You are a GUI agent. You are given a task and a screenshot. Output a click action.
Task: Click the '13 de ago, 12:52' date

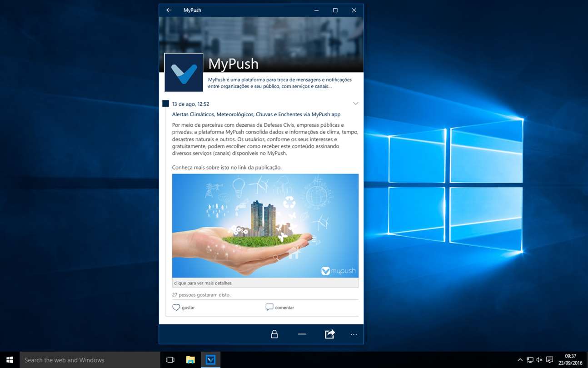click(x=190, y=104)
